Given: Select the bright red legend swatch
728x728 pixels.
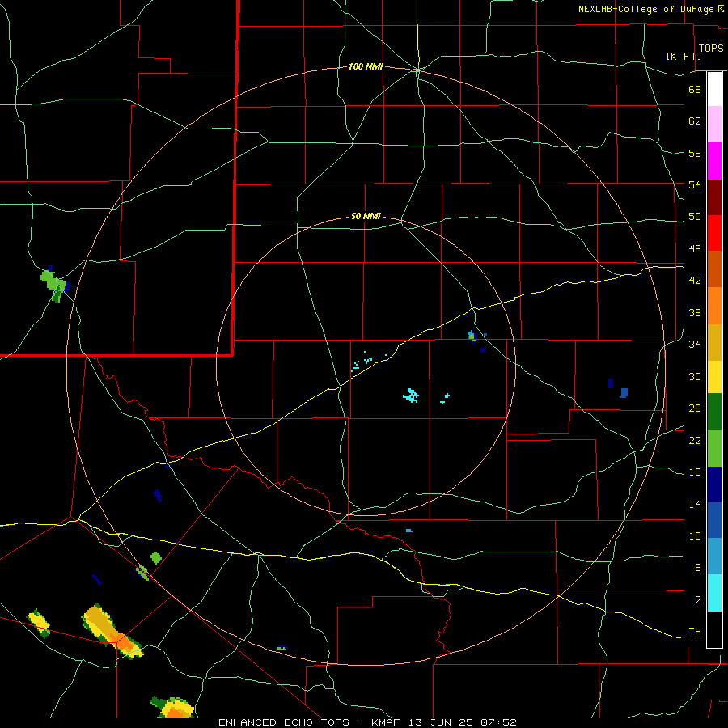Looking at the screenshot, I should click(714, 233).
